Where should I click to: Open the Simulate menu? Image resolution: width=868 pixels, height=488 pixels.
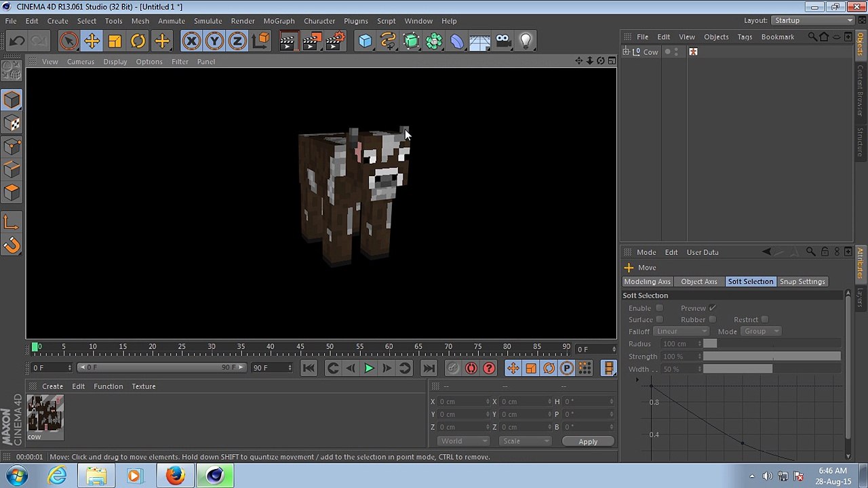(x=208, y=21)
